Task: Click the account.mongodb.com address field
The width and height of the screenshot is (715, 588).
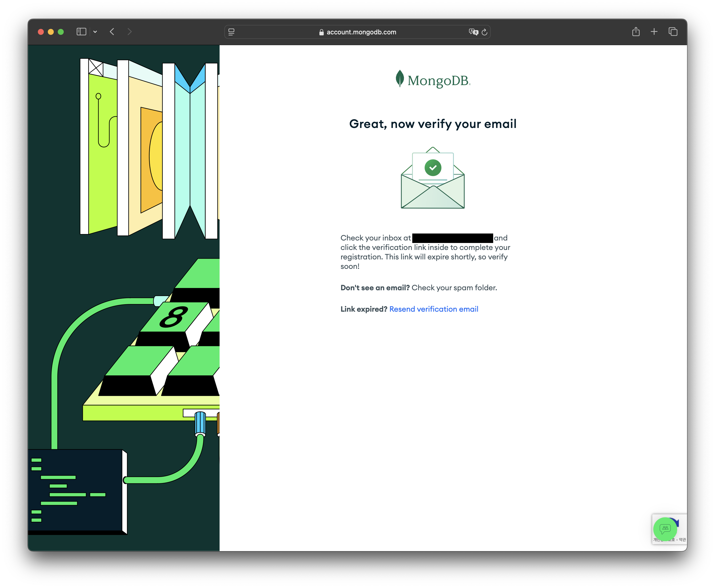Action: 361,32
